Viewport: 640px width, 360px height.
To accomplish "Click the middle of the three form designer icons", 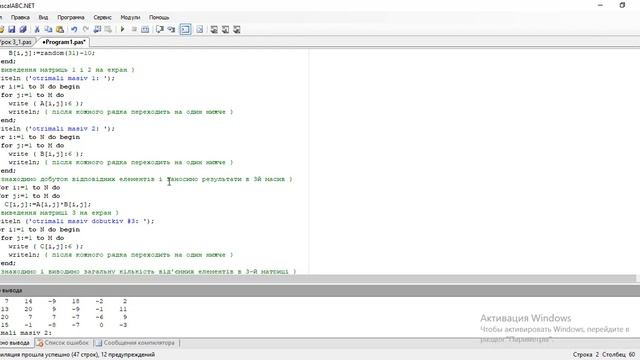I will 225,29.
